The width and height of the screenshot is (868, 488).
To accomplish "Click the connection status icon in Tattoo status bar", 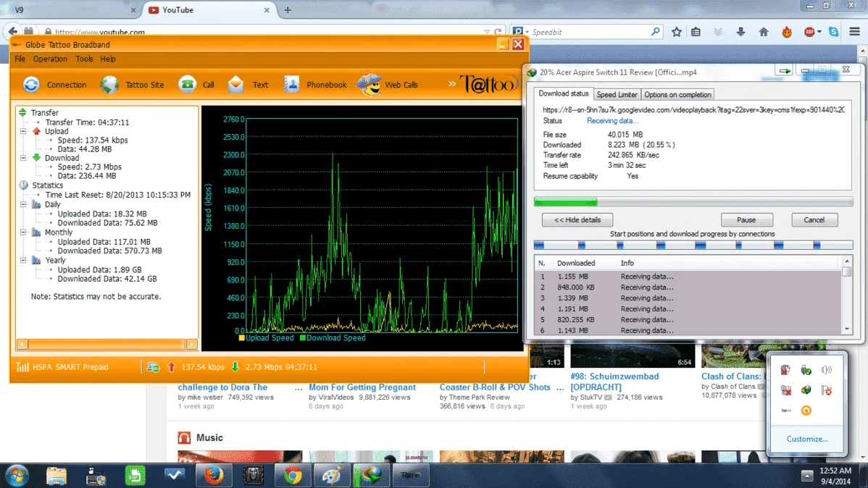I will [154, 367].
